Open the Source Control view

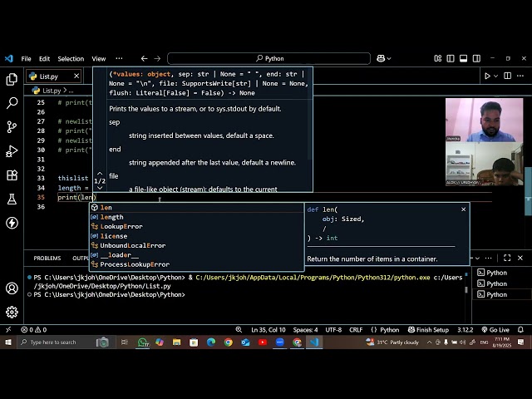click(x=12, y=127)
